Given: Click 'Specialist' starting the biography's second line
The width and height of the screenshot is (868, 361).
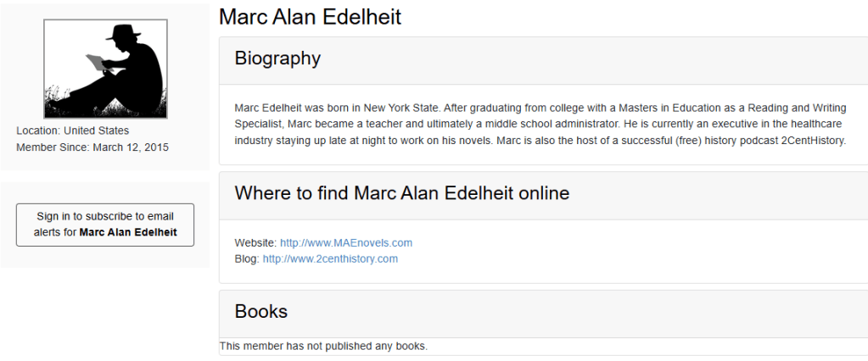Looking at the screenshot, I should 260,124.
